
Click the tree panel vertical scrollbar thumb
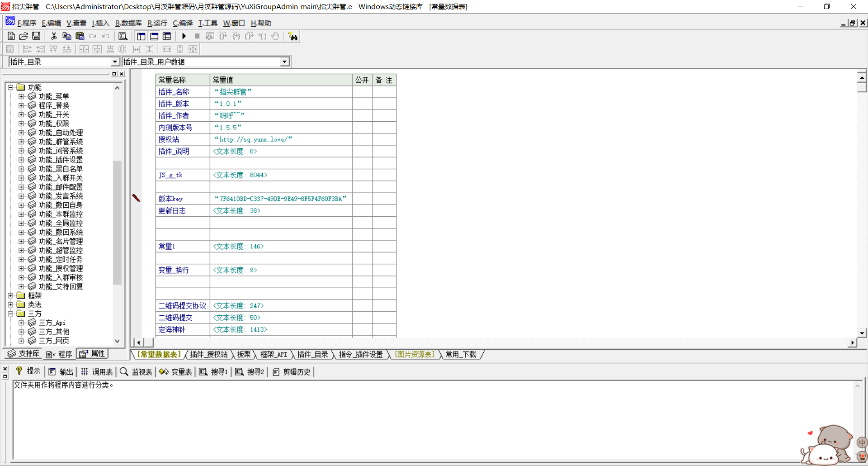pos(117,222)
